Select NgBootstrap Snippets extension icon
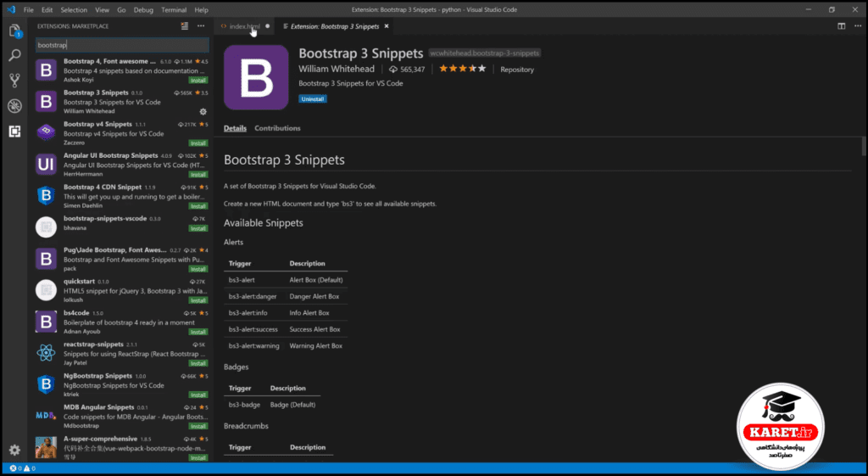Viewport: 868px width, 476px height. coord(46,384)
